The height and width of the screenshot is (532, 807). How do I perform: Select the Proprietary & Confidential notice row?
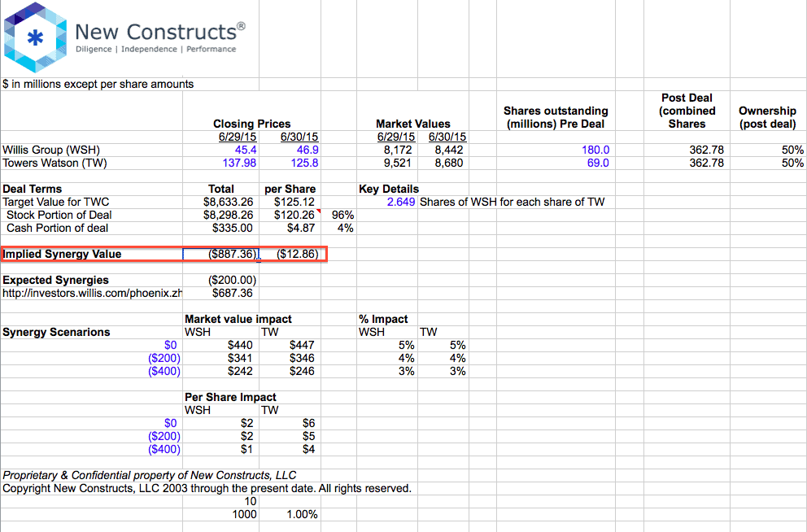tap(149, 475)
